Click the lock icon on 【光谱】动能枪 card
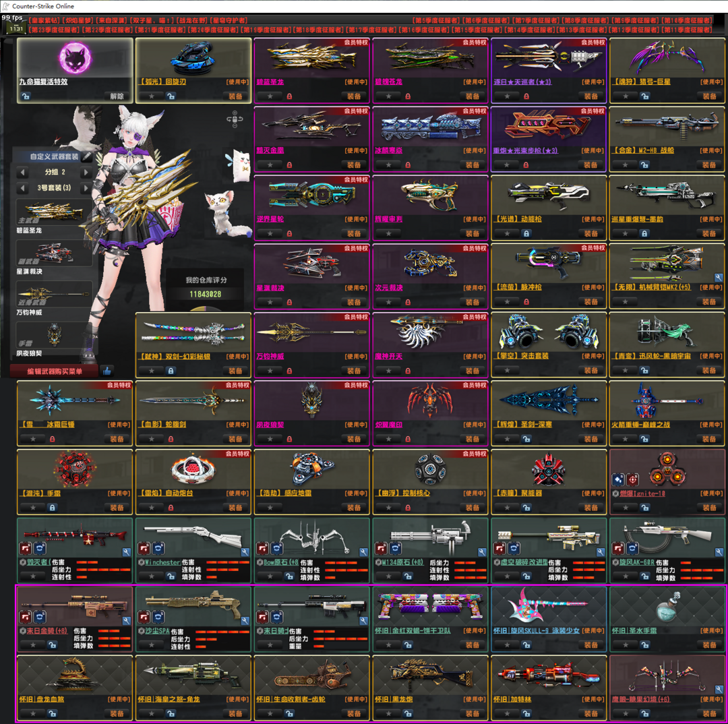Screen dimensions: 728x724 coord(526,234)
